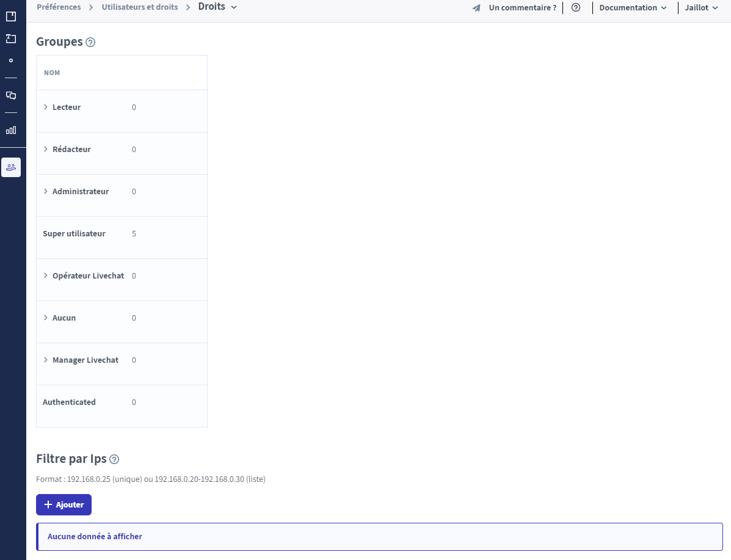Viewport: 731px width, 560px height.
Task: Go to Utilisateurs et droits breadcrumb
Action: 140,7
